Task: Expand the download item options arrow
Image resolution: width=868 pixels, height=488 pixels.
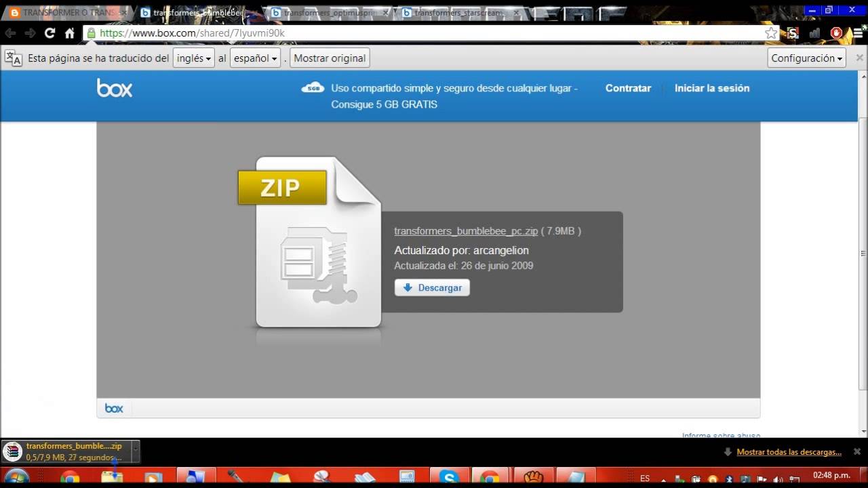Action: pyautogui.click(x=135, y=451)
